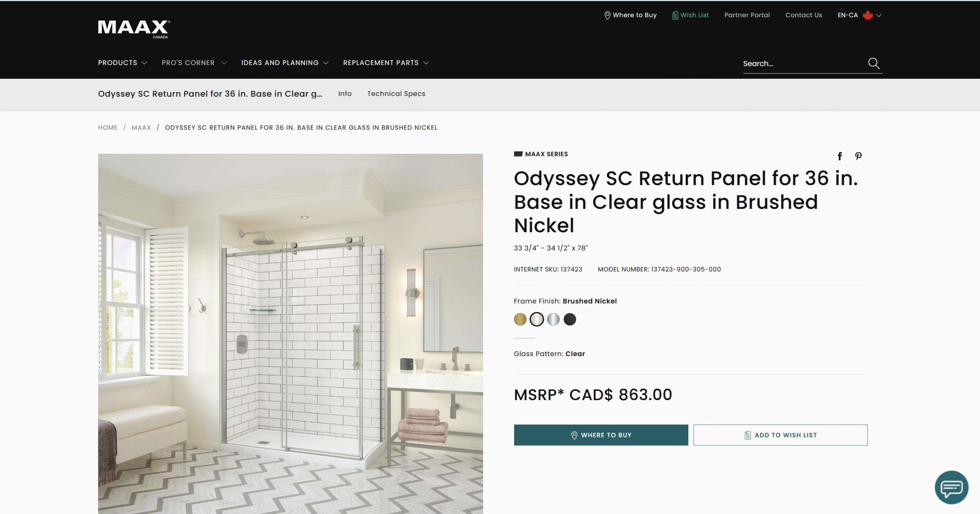Open the search magnifier icon

pyautogui.click(x=874, y=63)
